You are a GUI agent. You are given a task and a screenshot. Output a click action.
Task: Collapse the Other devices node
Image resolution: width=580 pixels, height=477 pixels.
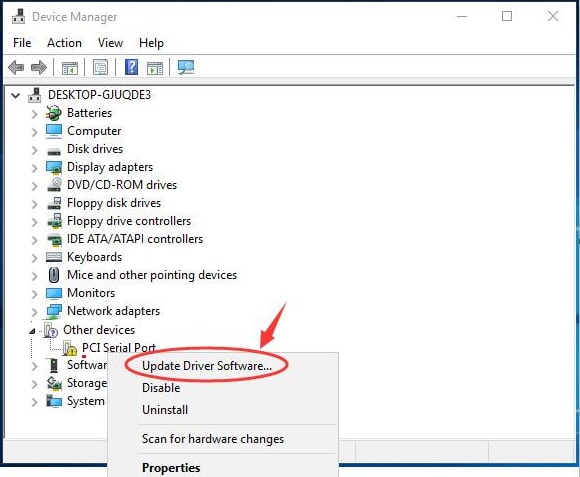33,331
